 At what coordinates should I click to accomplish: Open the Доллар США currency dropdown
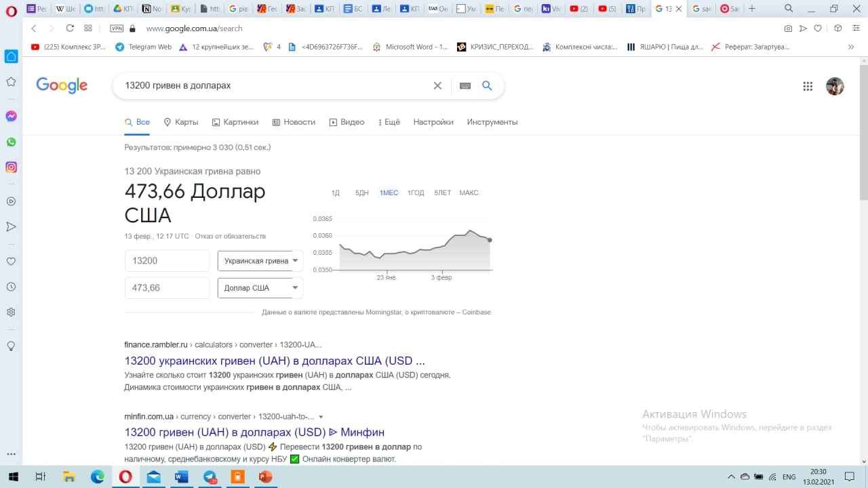coord(260,288)
